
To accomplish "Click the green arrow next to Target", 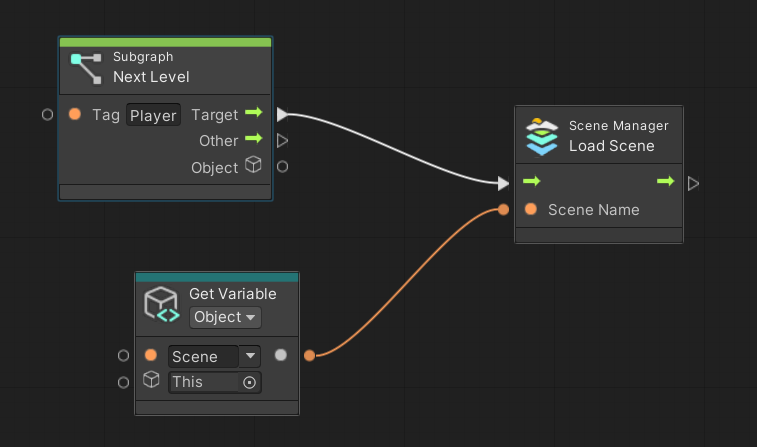I will pos(254,112).
